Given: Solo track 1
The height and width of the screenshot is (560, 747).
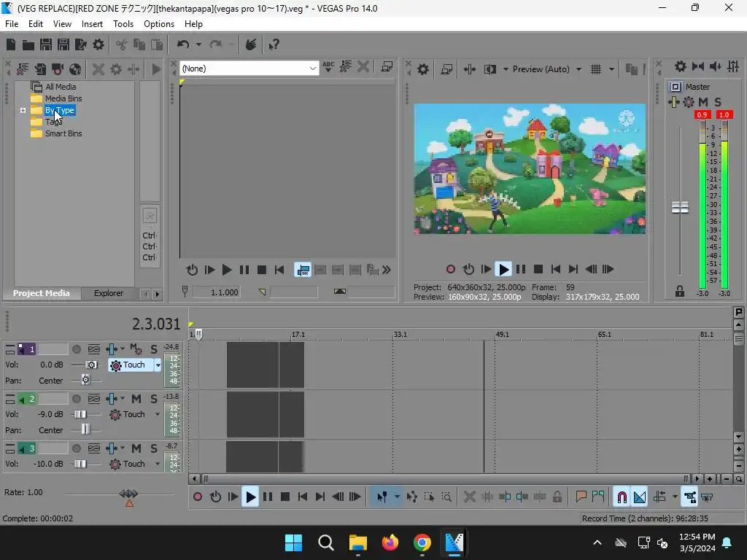Looking at the screenshot, I should click(x=154, y=349).
